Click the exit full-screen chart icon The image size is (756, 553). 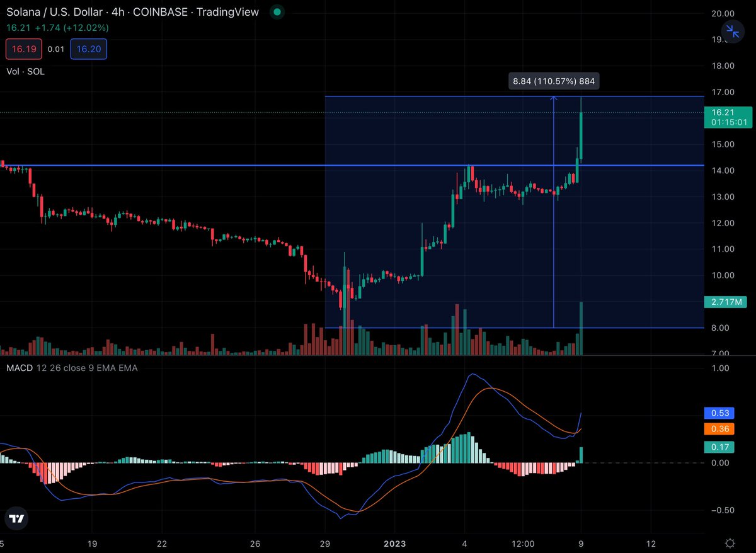732,31
